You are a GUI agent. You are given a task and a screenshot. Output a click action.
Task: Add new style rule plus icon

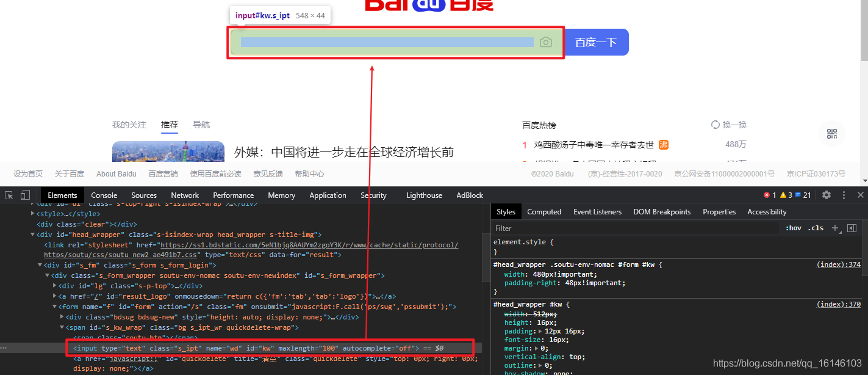(835, 228)
